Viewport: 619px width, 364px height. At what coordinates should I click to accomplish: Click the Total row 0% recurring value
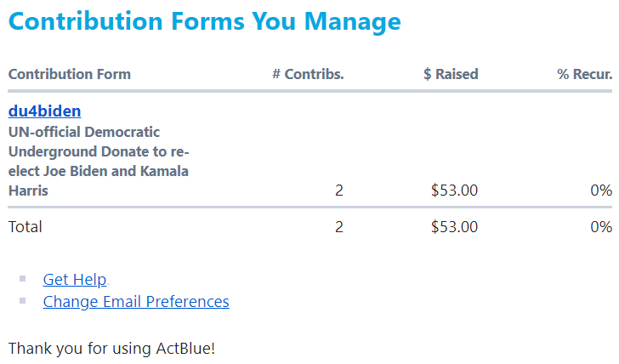pyautogui.click(x=601, y=227)
